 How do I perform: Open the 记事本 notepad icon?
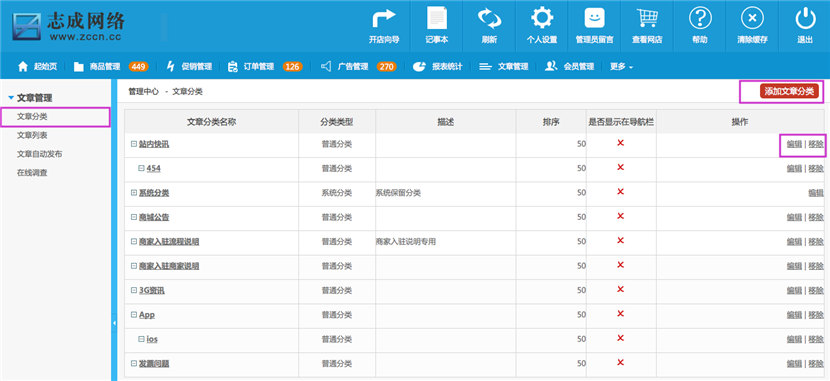(x=437, y=18)
